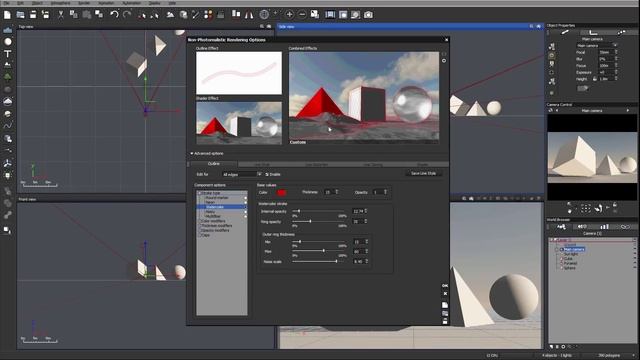
Task: Toggle the Round marker stroke radio dot
Action: click(245, 198)
